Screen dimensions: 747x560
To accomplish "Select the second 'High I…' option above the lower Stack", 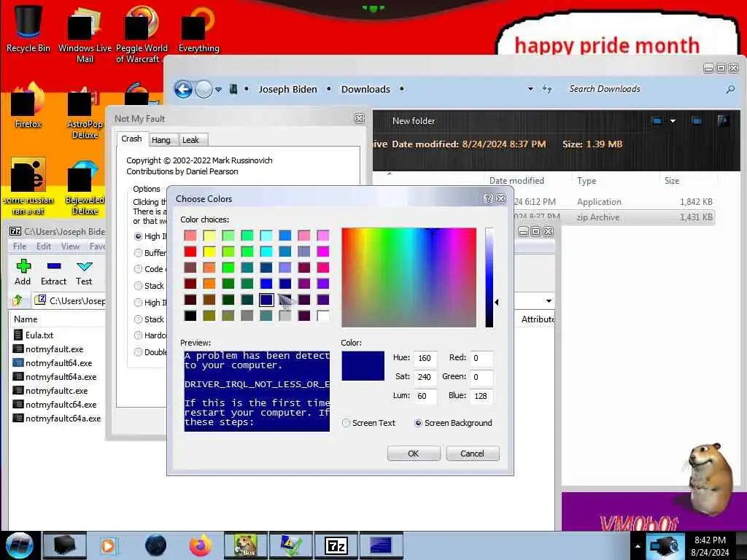I will coord(138,303).
